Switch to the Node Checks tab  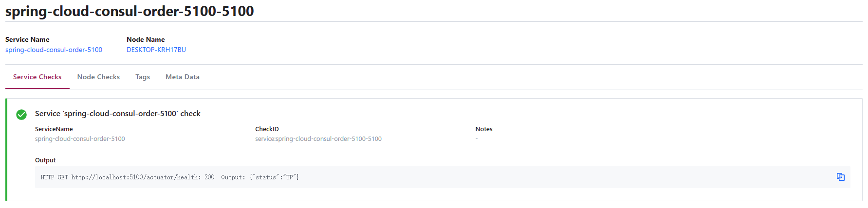98,77
